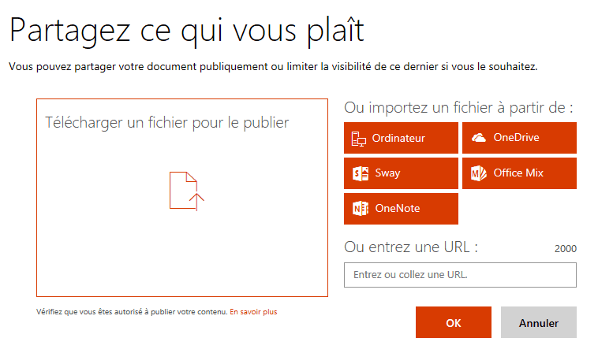Cancel with the Annuler button
This screenshot has width=598, height=364.
(x=538, y=323)
